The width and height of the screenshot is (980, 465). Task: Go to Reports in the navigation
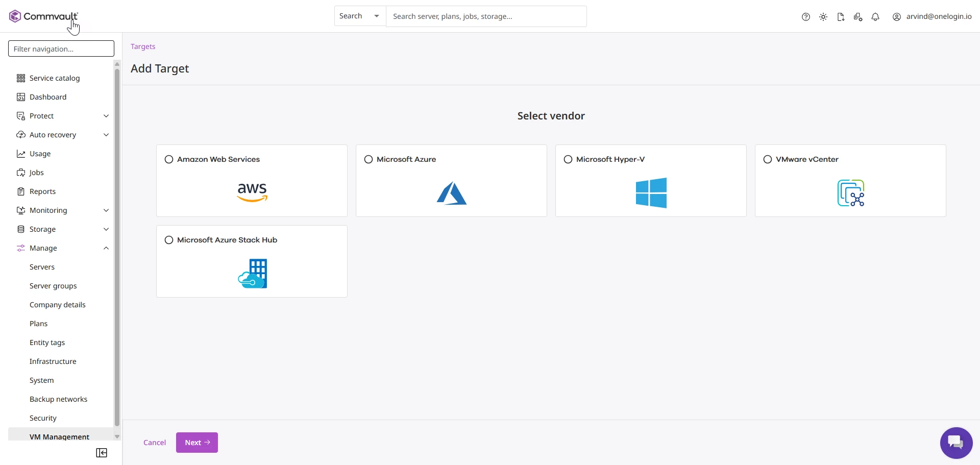click(42, 191)
